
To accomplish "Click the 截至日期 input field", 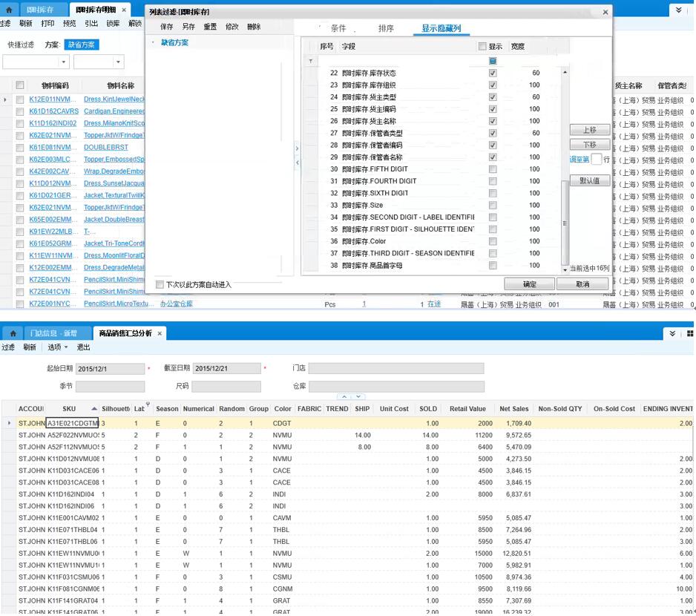I will pyautogui.click(x=227, y=369).
